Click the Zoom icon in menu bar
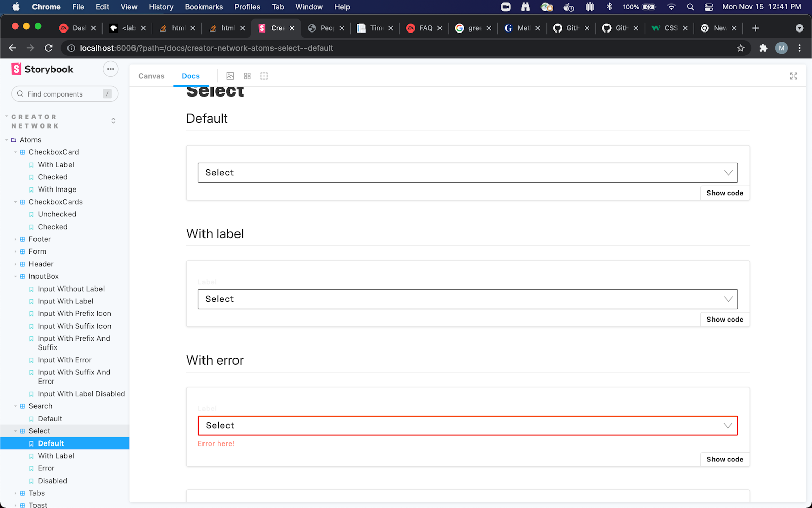Image resolution: width=812 pixels, height=508 pixels. 505,7
